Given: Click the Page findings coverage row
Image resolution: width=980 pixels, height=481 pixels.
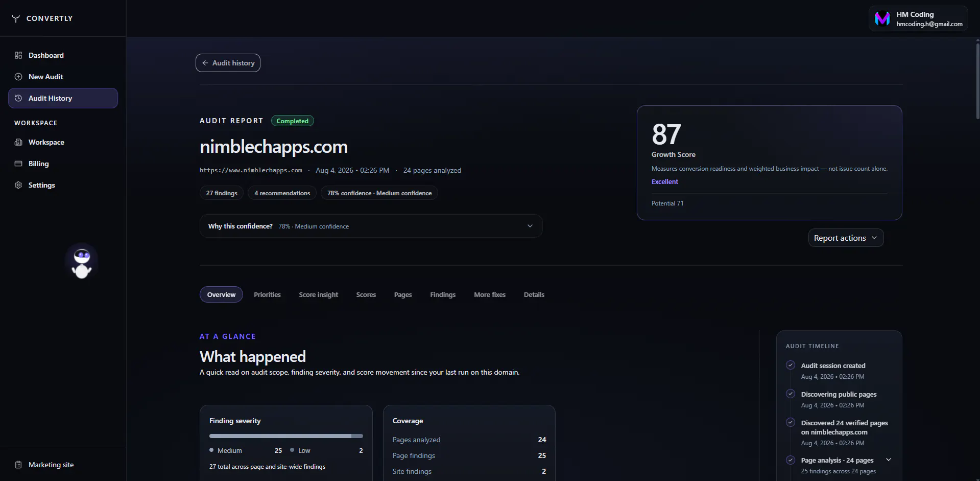Looking at the screenshot, I should click(x=469, y=455).
